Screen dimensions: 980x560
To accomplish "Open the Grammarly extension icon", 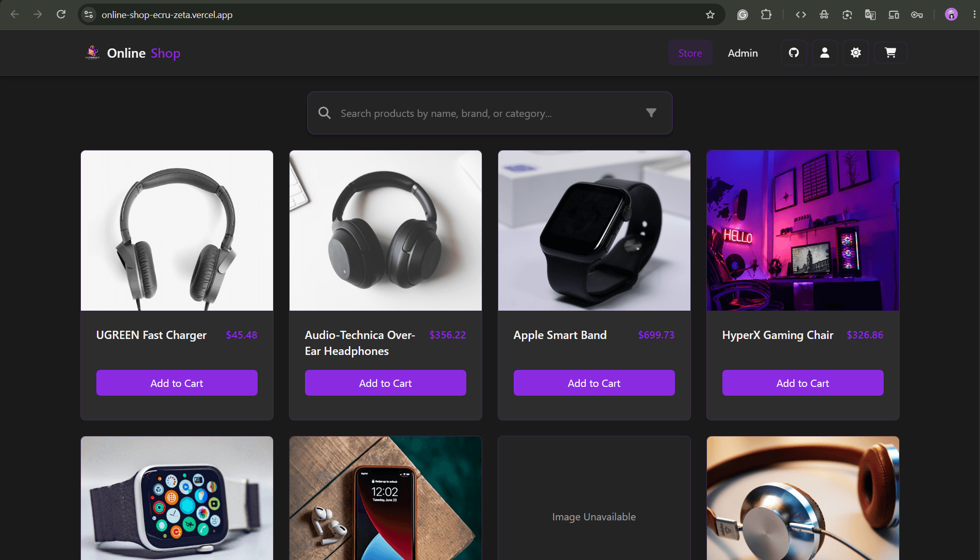I will pyautogui.click(x=742, y=14).
